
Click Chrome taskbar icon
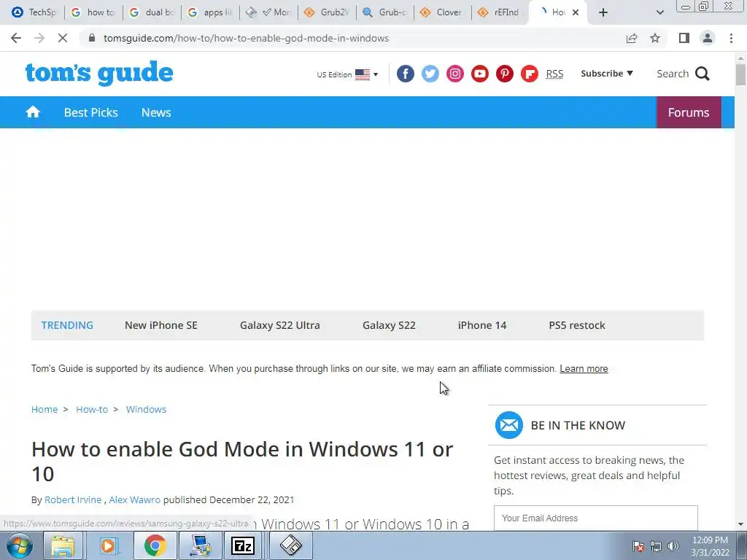click(x=155, y=545)
